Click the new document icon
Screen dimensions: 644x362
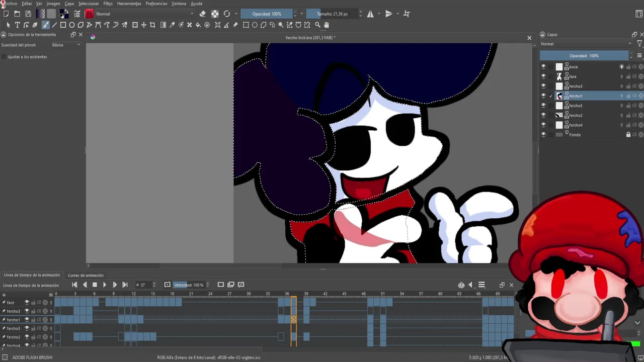pyautogui.click(x=6, y=14)
